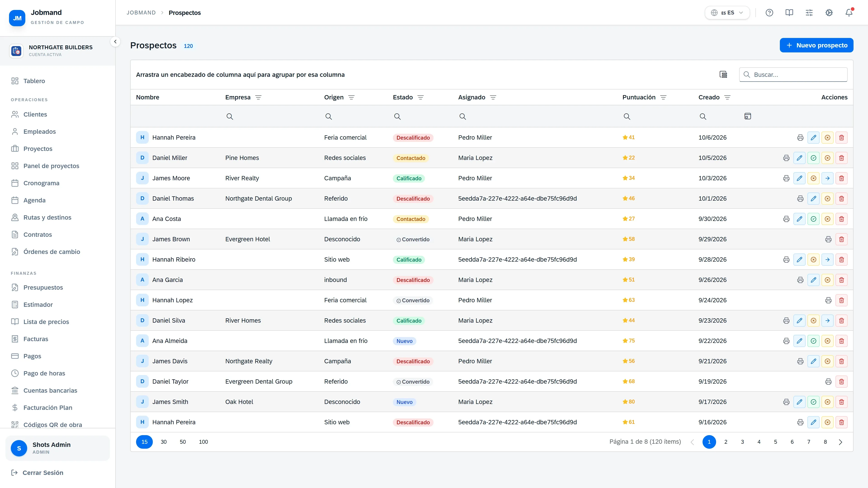Edit the James Smith prospect
Viewport: 868px width, 488px height.
pos(800,402)
